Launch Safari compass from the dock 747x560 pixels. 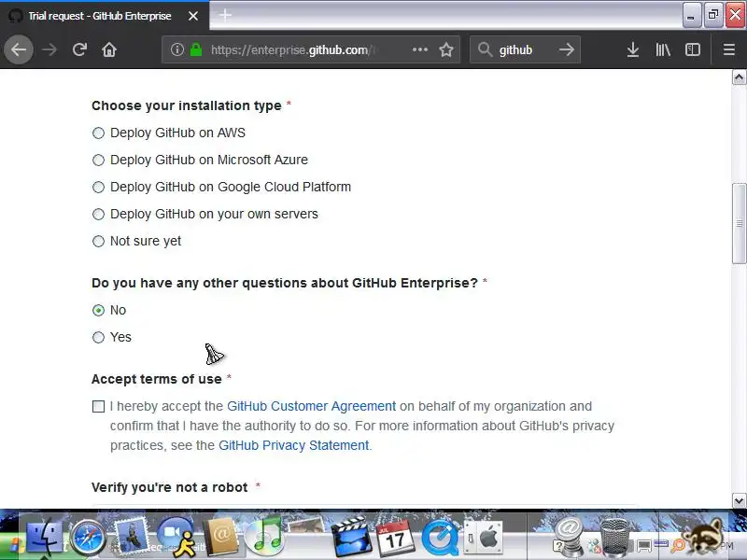[x=88, y=538]
